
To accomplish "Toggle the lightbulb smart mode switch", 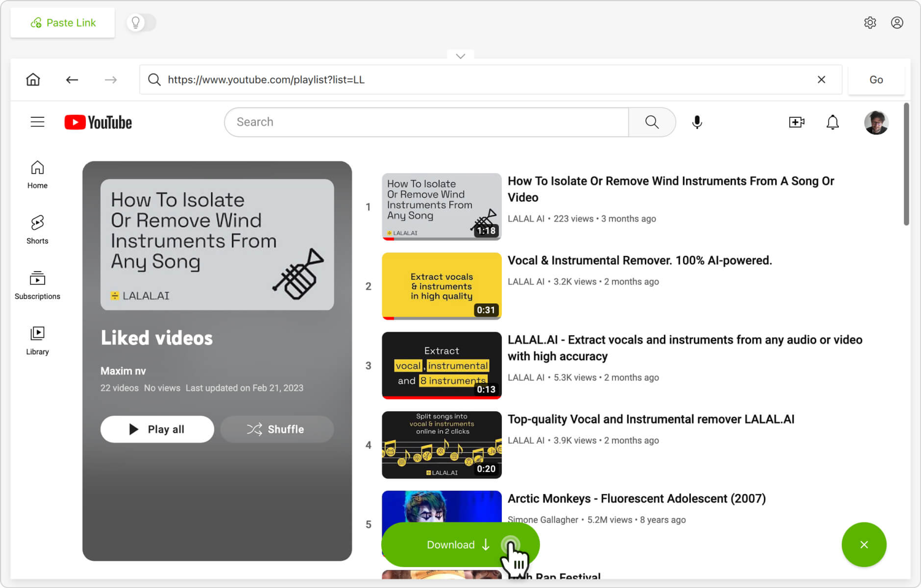I will (141, 23).
